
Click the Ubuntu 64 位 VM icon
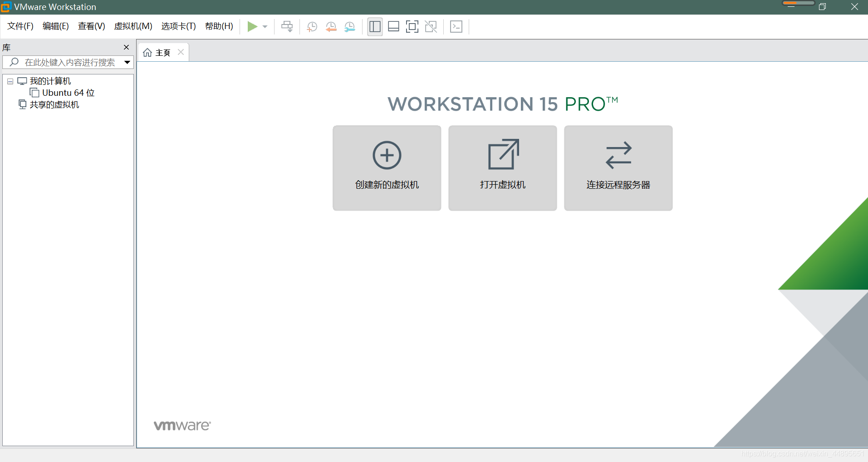click(34, 93)
